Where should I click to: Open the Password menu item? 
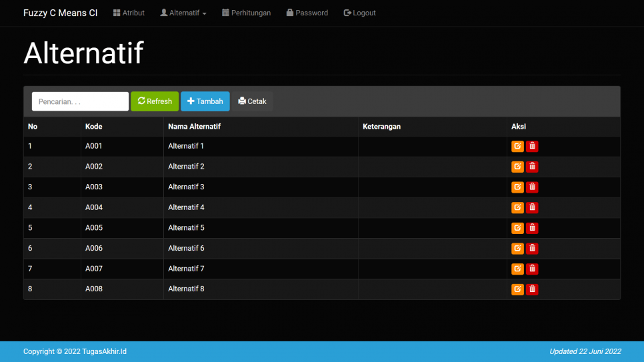pyautogui.click(x=307, y=13)
